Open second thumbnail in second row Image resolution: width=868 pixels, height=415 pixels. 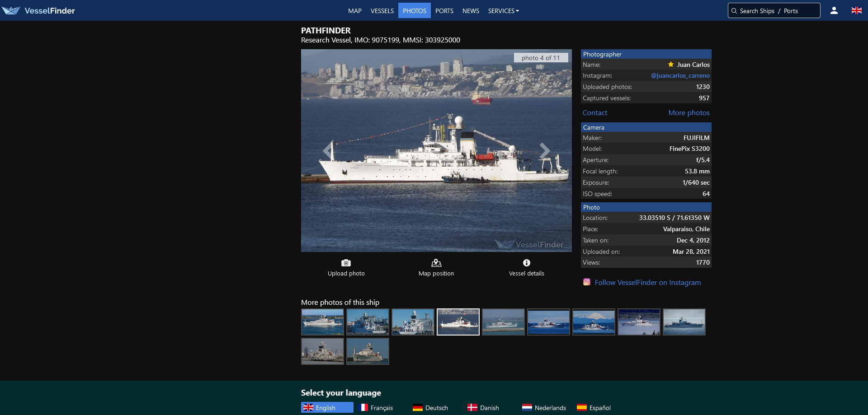point(368,351)
